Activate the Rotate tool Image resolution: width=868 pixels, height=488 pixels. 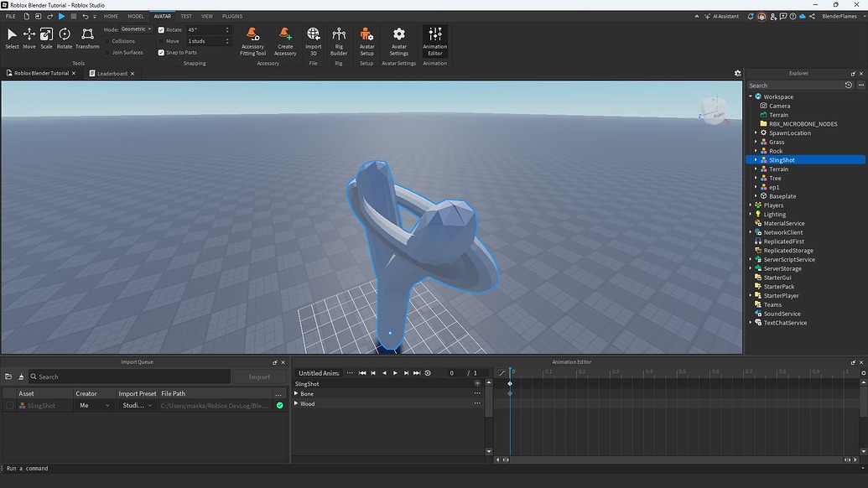[65, 39]
